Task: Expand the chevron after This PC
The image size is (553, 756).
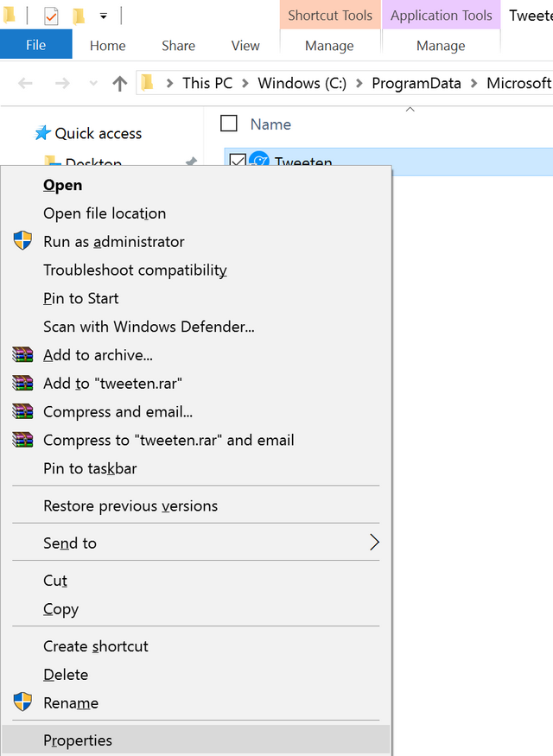Action: pos(245,84)
